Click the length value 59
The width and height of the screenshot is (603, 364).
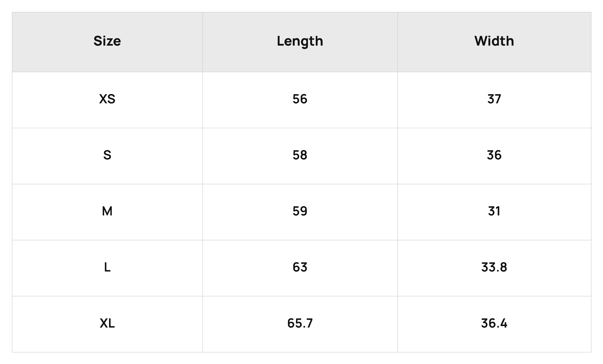(x=300, y=211)
